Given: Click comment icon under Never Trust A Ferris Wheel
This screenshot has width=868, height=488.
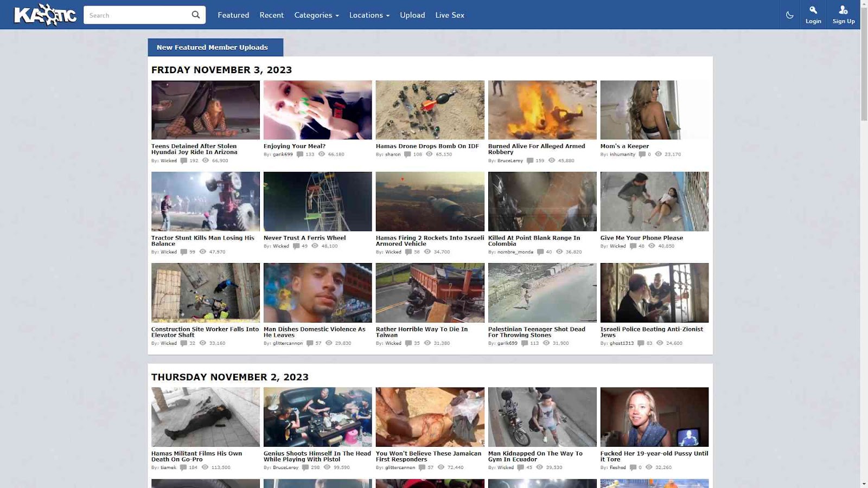Looking at the screenshot, I should click(296, 246).
